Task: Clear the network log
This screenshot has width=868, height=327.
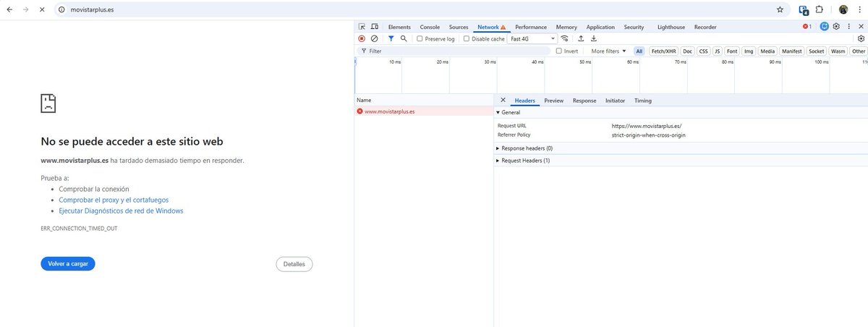Action: coord(374,38)
